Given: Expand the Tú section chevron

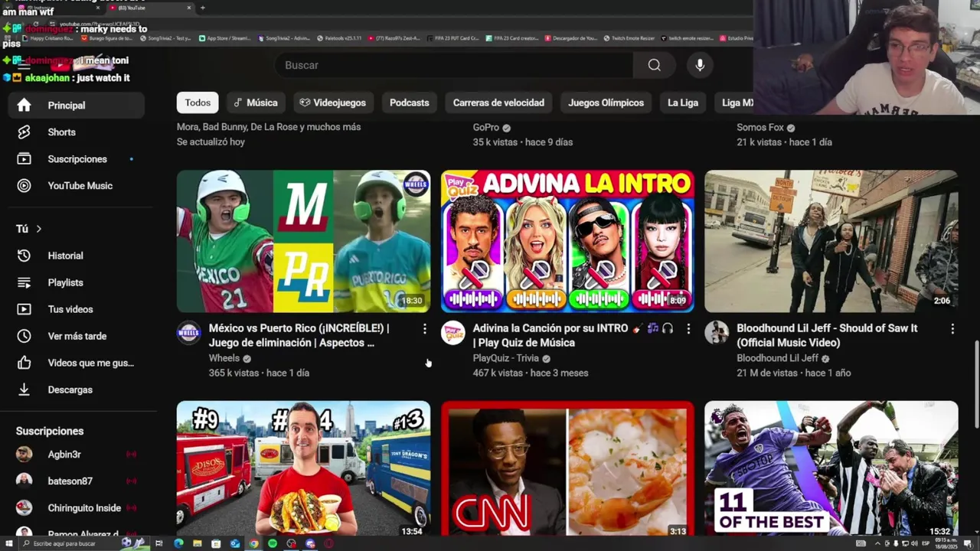Looking at the screenshot, I should [x=38, y=229].
